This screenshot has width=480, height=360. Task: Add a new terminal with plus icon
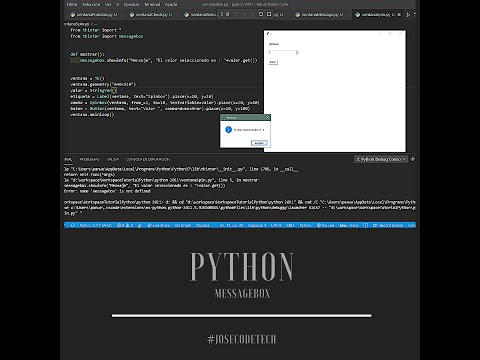pyautogui.click(x=413, y=159)
